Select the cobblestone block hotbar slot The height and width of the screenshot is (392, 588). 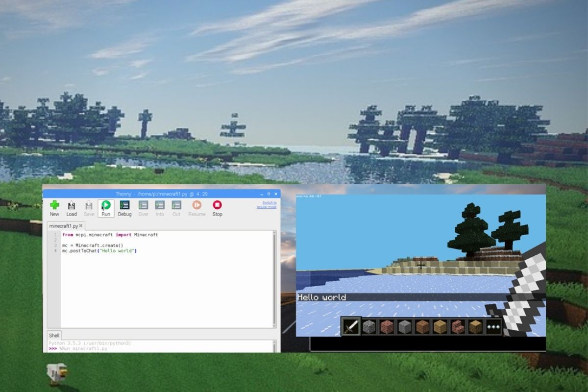[x=369, y=326]
